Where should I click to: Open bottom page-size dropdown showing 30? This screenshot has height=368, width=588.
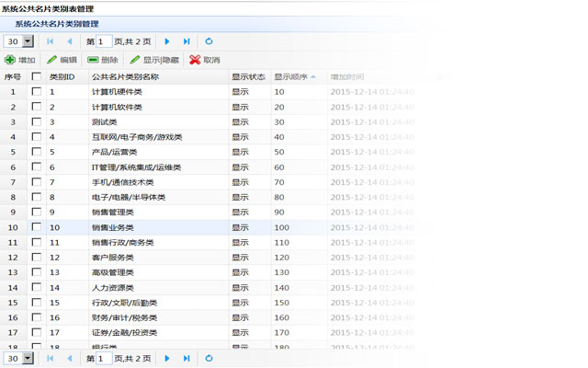[28, 358]
